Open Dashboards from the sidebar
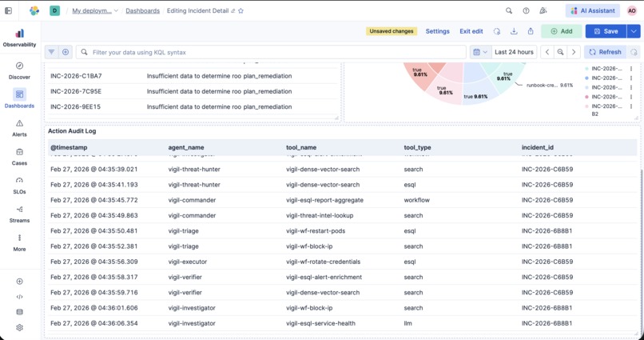Viewport: 644px width, 340px height. tap(19, 98)
